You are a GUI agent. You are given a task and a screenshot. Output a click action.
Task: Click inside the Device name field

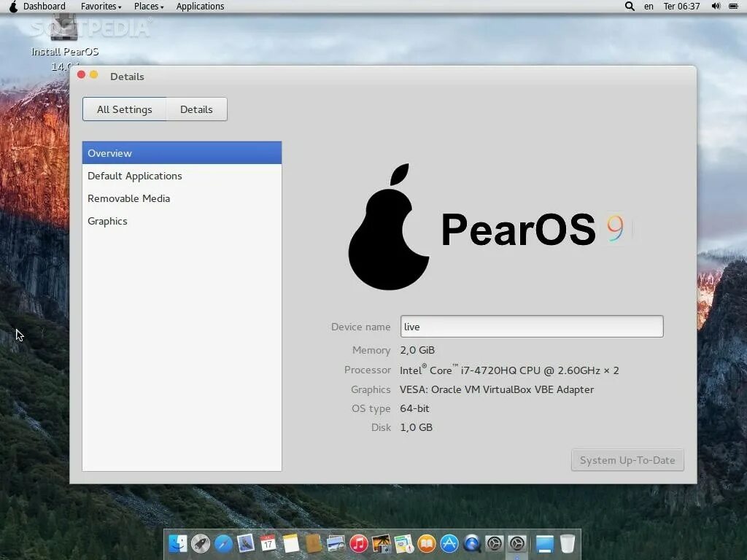(530, 326)
